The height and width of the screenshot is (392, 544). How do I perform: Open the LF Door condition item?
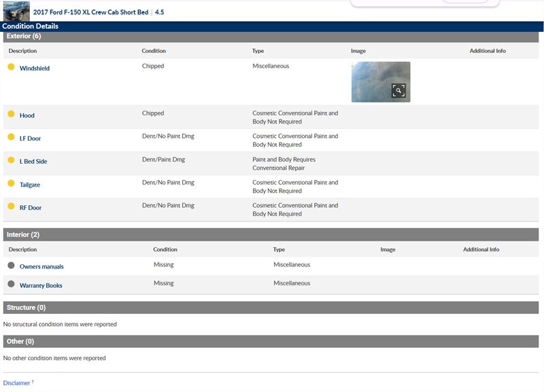[30, 139]
